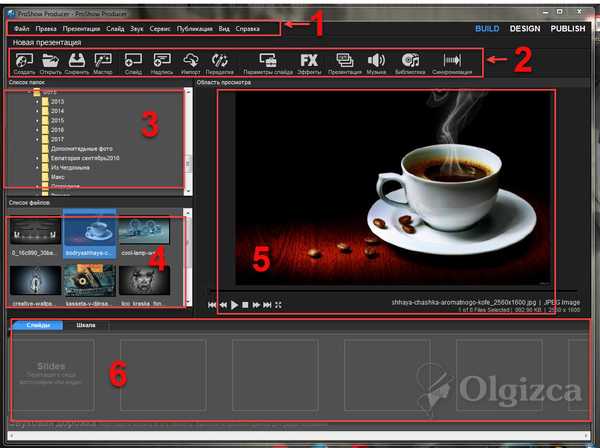
Task: Expand the 2017 folder
Action: pos(37,139)
